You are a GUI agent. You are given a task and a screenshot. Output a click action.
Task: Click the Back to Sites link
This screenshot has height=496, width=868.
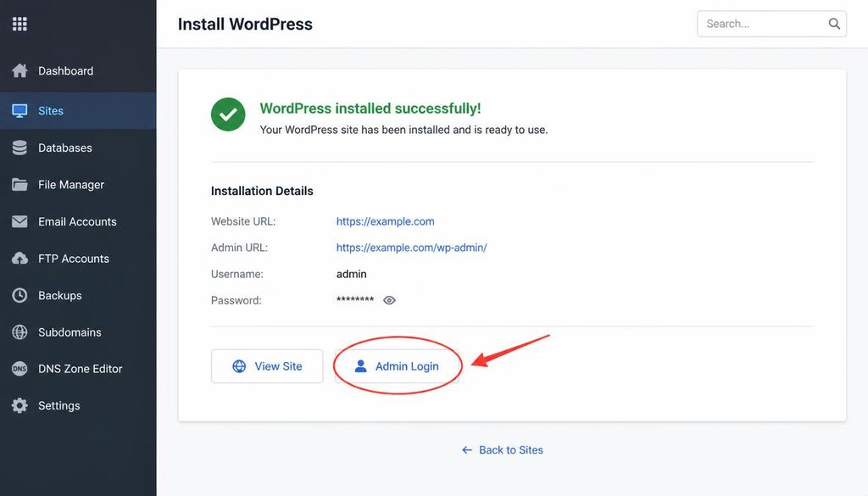point(502,450)
